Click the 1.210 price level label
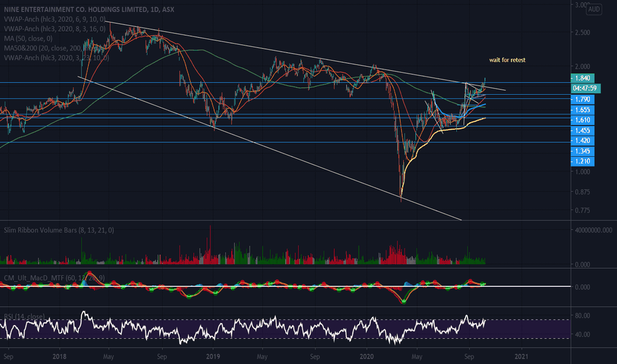The image size is (617, 364). tap(583, 161)
